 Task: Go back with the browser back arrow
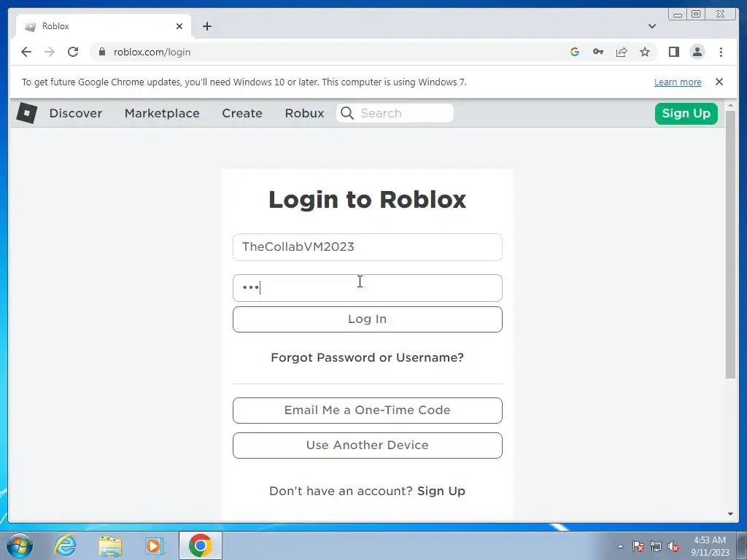click(26, 52)
